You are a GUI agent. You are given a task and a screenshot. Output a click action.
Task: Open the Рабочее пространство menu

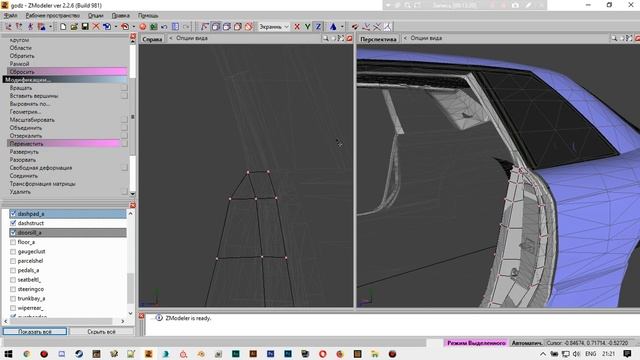point(53,16)
